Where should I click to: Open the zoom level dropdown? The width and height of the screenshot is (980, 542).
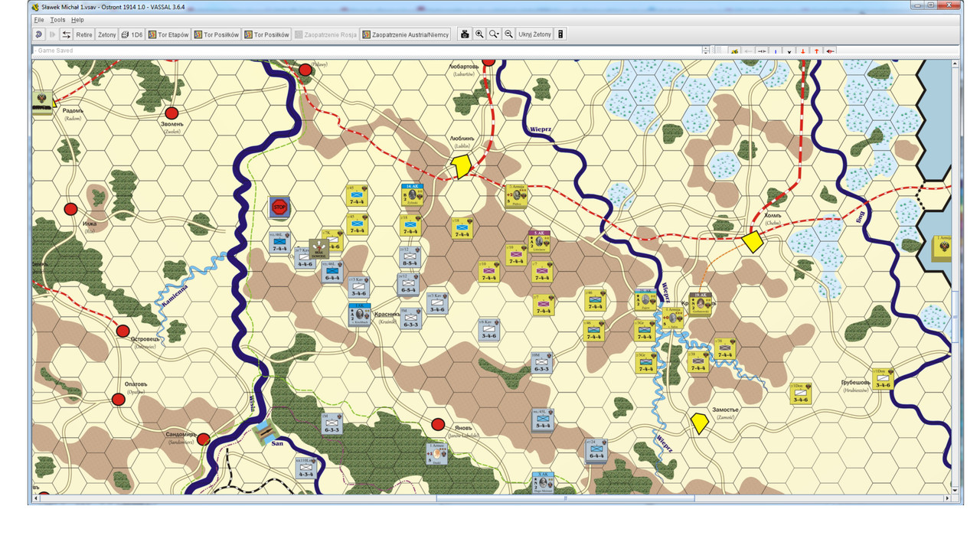495,34
